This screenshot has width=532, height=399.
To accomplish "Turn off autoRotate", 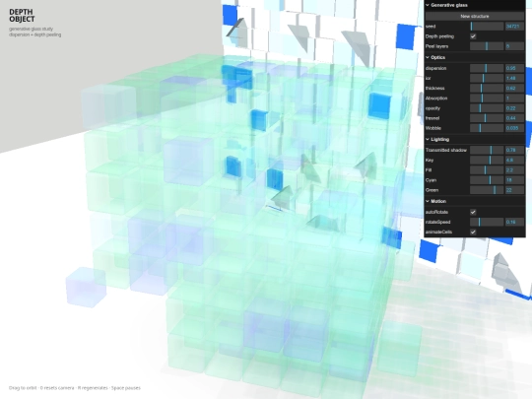I will tap(473, 212).
